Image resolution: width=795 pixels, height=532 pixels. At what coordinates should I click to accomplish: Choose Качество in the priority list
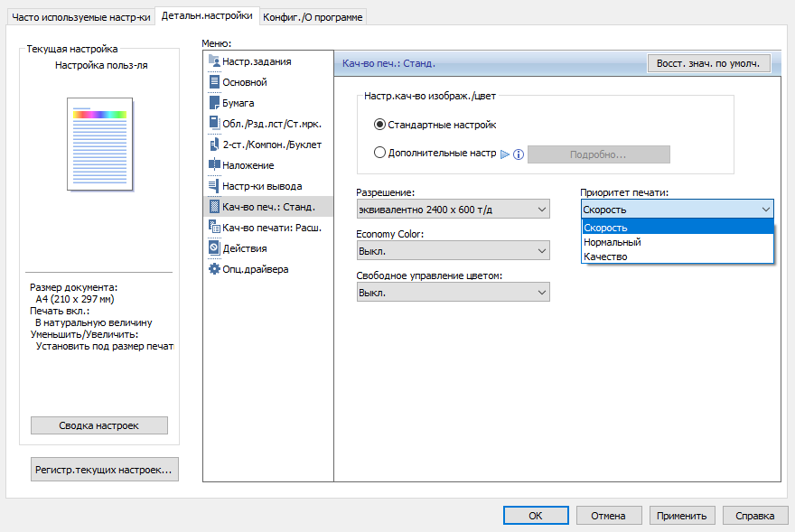tap(605, 257)
